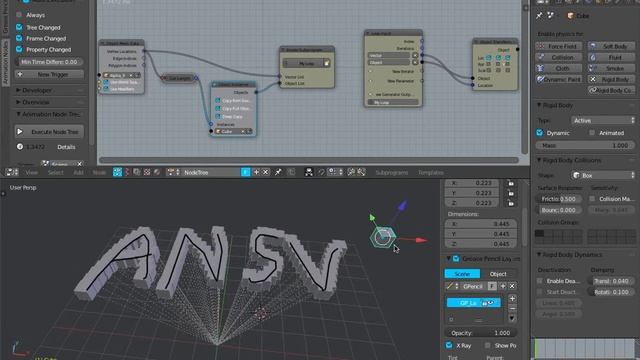Enable the Collision Margin checkbox

pyautogui.click(x=592, y=199)
